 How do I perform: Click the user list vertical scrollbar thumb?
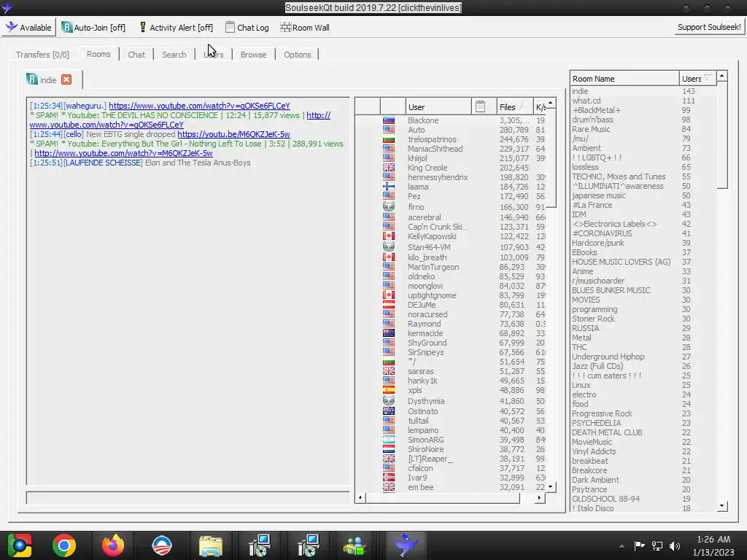(551, 158)
